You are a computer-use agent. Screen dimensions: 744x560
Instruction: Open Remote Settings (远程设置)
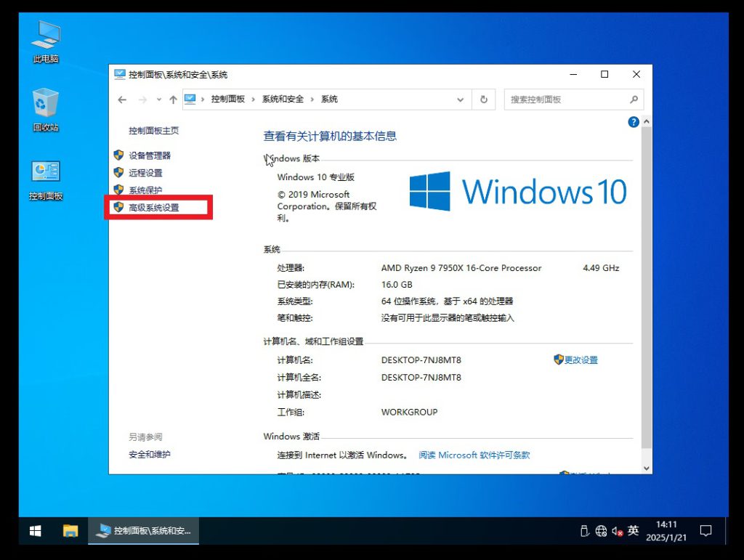[145, 173]
